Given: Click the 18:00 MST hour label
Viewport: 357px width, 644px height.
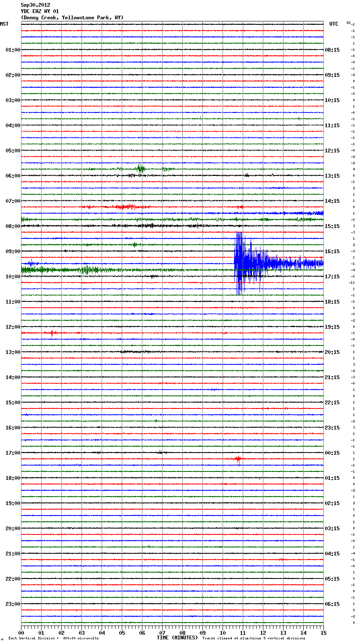Looking at the screenshot, I should pyautogui.click(x=13, y=478).
